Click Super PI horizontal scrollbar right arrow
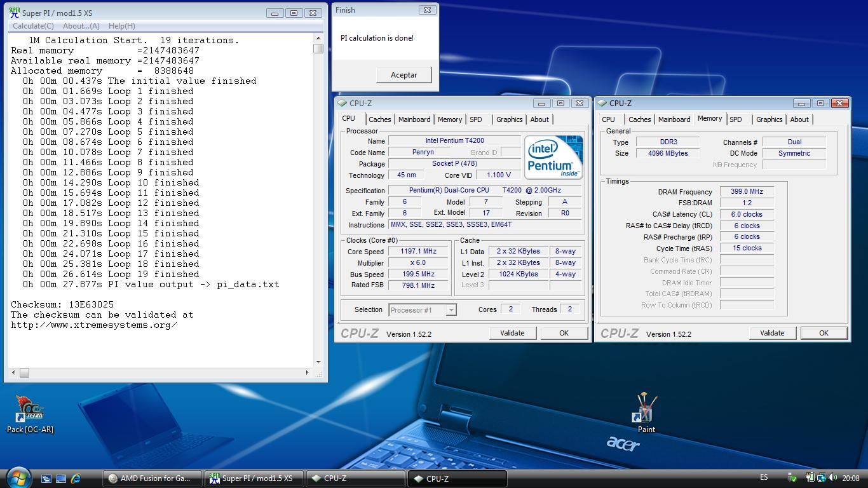This screenshot has width=868, height=488. coord(308,373)
